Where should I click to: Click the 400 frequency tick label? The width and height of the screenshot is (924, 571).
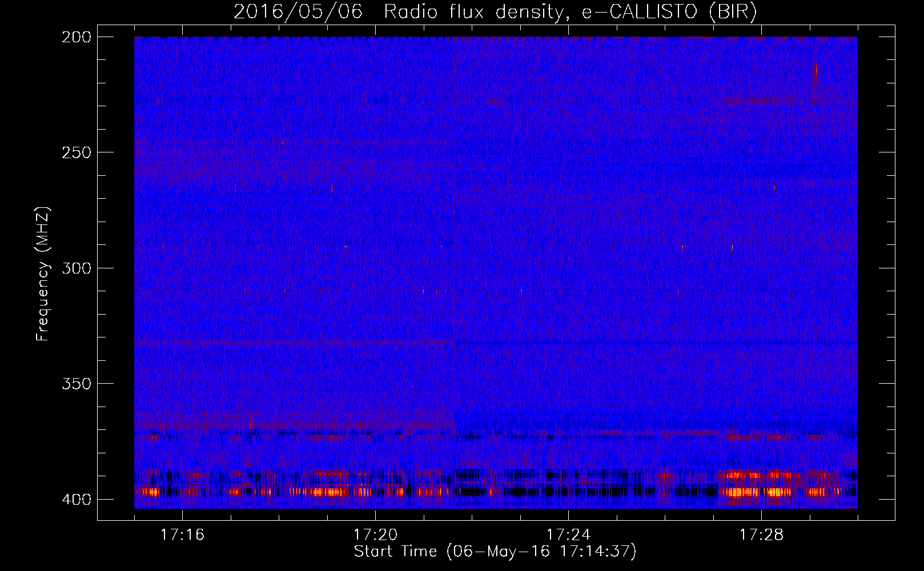click(77, 499)
